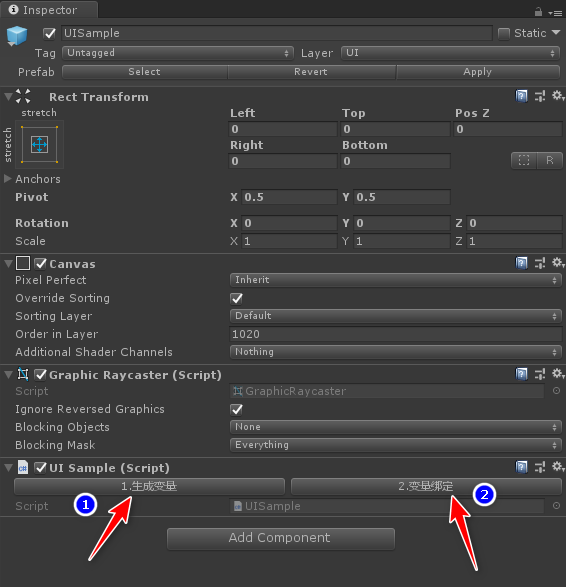Screen dimensions: 566x587
Task: Open the Blocking Mask dropdown
Action: [x=396, y=445]
